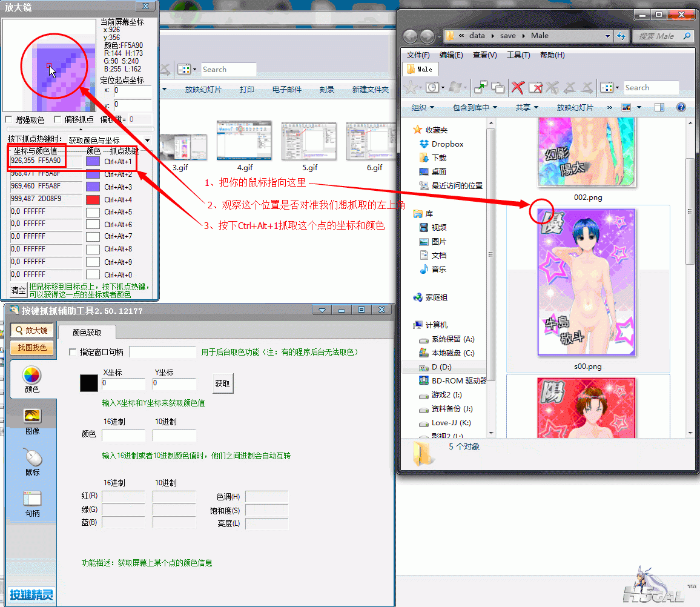Enable the 指定窗口句柄 checkbox
Viewport: 700px width, 607px height.
click(73, 352)
